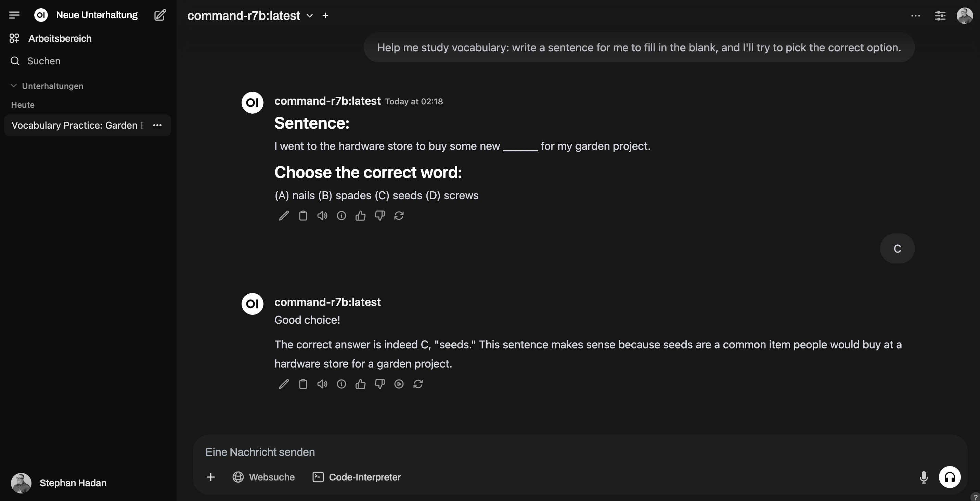Thumbs down the first Sentence response

coord(380,216)
